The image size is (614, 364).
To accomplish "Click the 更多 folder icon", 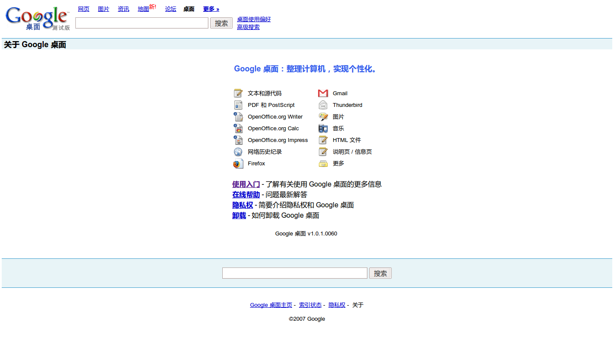I will coord(323,164).
